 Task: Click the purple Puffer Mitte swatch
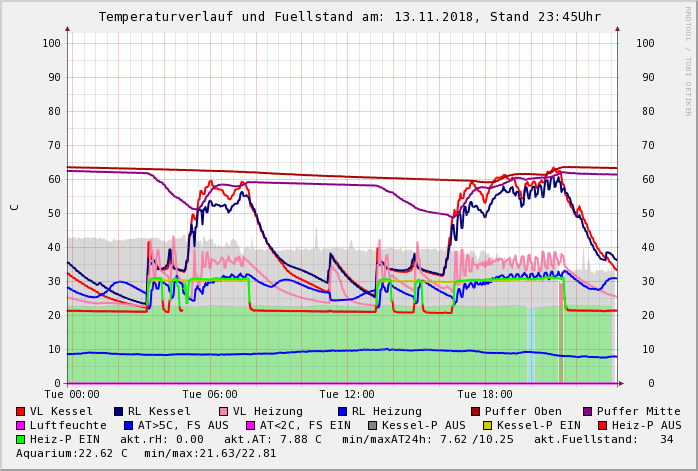(x=587, y=411)
